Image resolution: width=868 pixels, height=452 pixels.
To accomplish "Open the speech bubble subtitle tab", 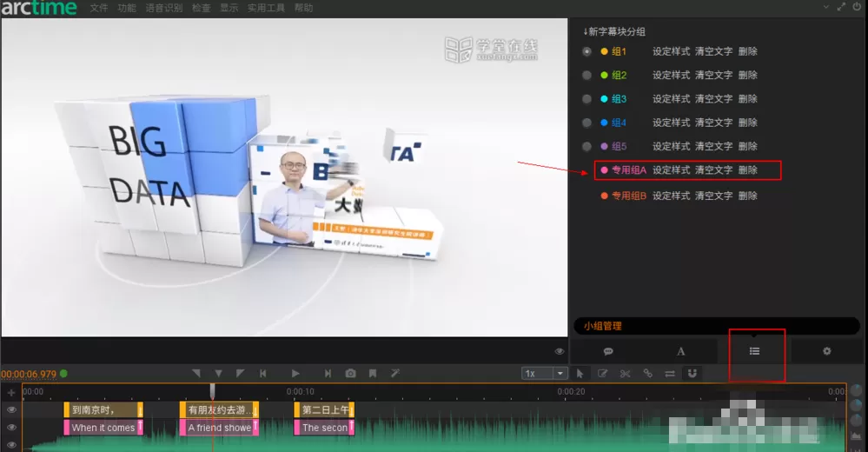I will (608, 351).
